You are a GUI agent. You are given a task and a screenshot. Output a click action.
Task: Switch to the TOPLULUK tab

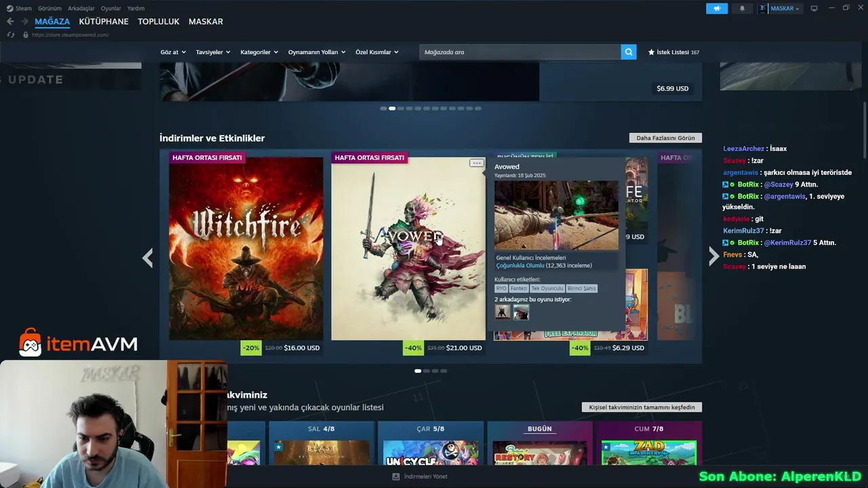(x=159, y=22)
